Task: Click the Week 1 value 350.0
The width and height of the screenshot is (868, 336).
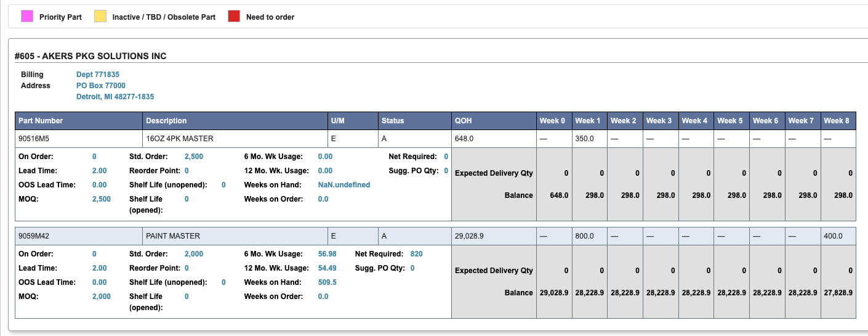Action: 584,139
